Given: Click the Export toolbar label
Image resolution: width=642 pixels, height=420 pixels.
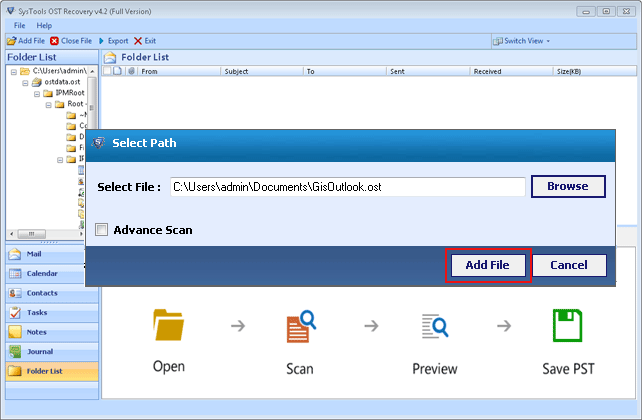Looking at the screenshot, I should point(118,41).
